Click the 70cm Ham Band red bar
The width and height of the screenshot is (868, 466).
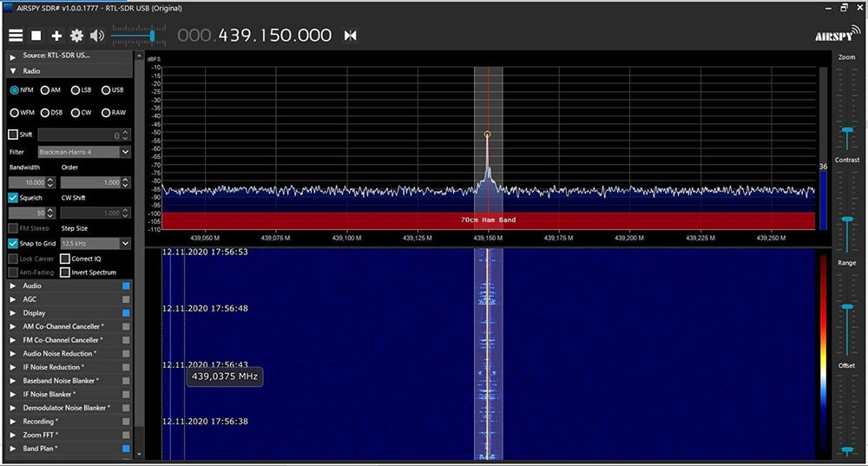point(488,220)
